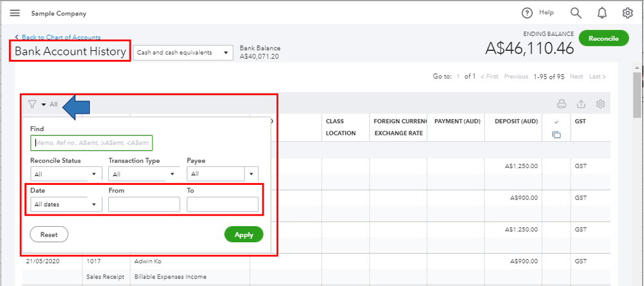The image size is (644, 286).
Task: Open the top-right settings gear
Action: (x=627, y=13)
